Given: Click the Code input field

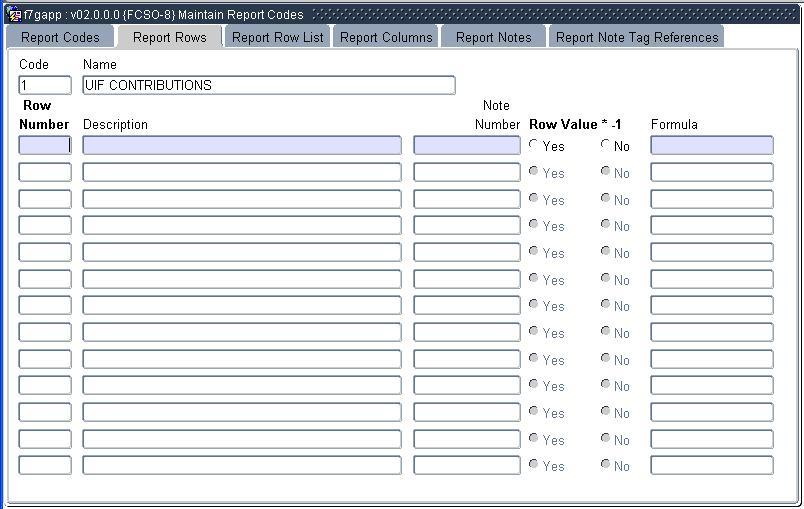Looking at the screenshot, I should click(x=45, y=86).
